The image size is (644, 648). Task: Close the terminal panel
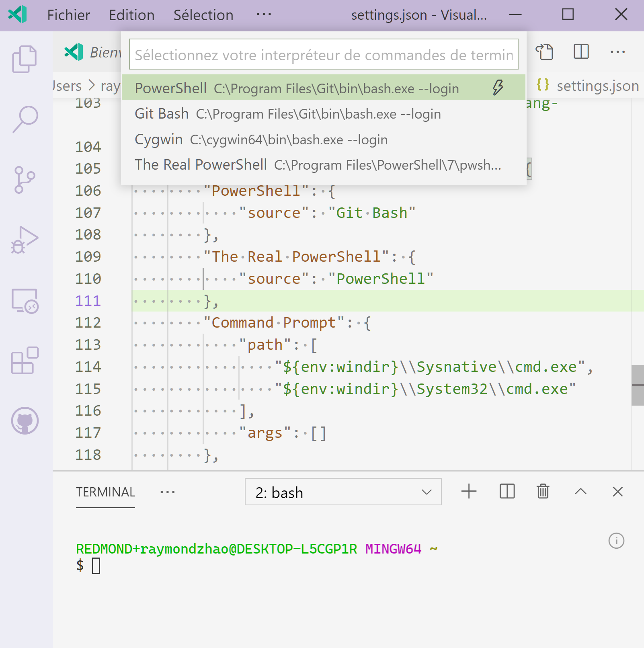tap(617, 491)
